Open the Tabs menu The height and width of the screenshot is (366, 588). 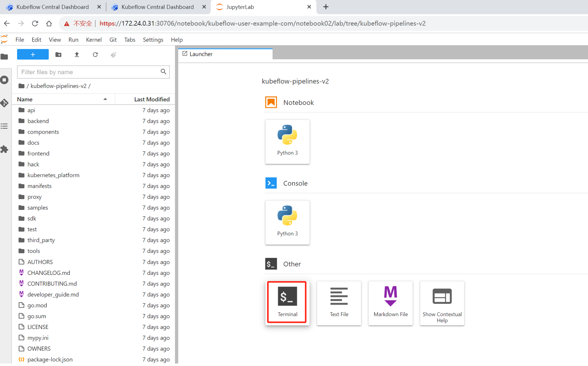point(130,39)
